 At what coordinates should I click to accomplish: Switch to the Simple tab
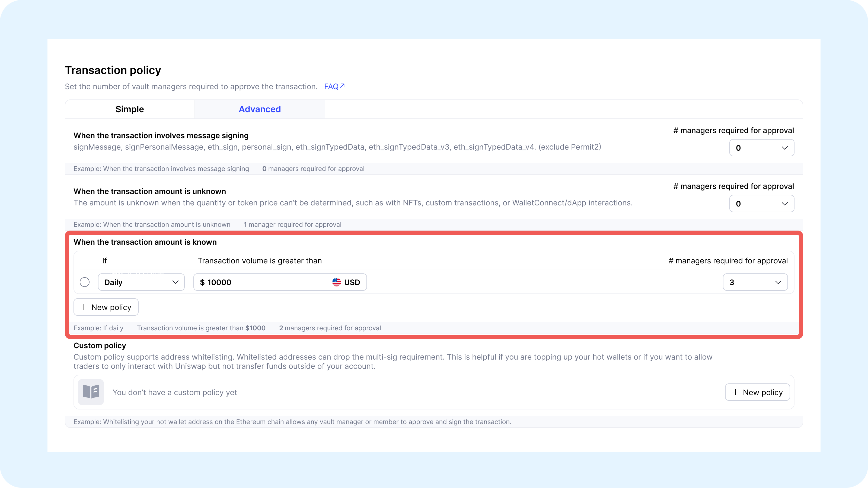click(x=130, y=109)
